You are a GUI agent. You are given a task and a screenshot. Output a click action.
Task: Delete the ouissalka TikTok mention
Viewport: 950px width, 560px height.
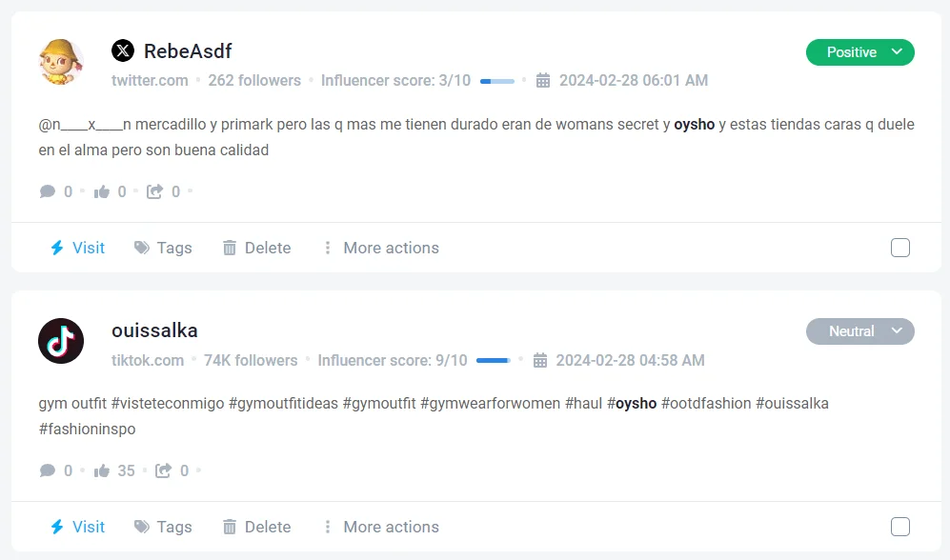256,527
